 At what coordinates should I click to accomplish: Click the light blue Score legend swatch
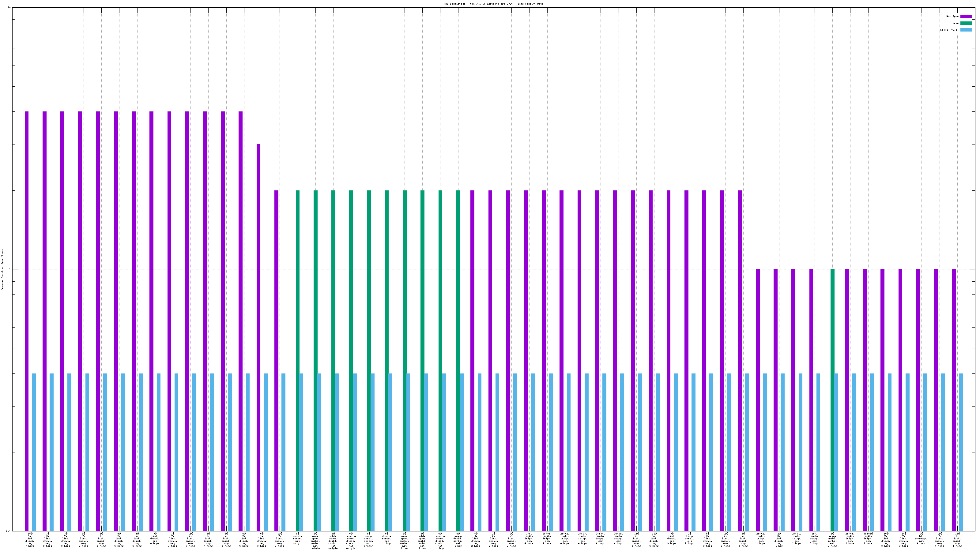966,30
